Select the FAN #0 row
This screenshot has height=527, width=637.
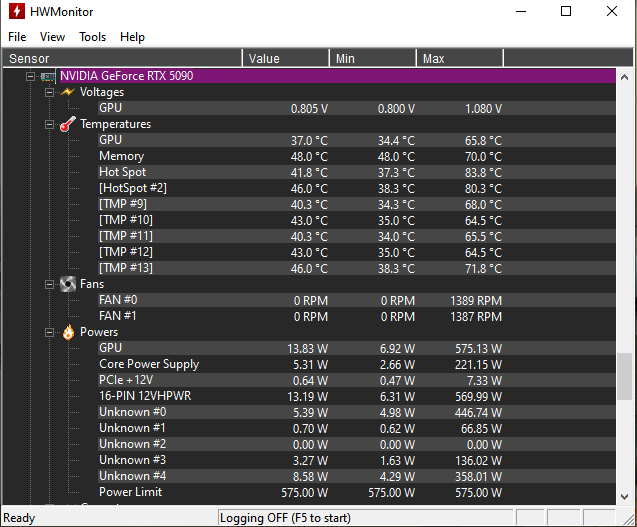pyautogui.click(x=357, y=300)
